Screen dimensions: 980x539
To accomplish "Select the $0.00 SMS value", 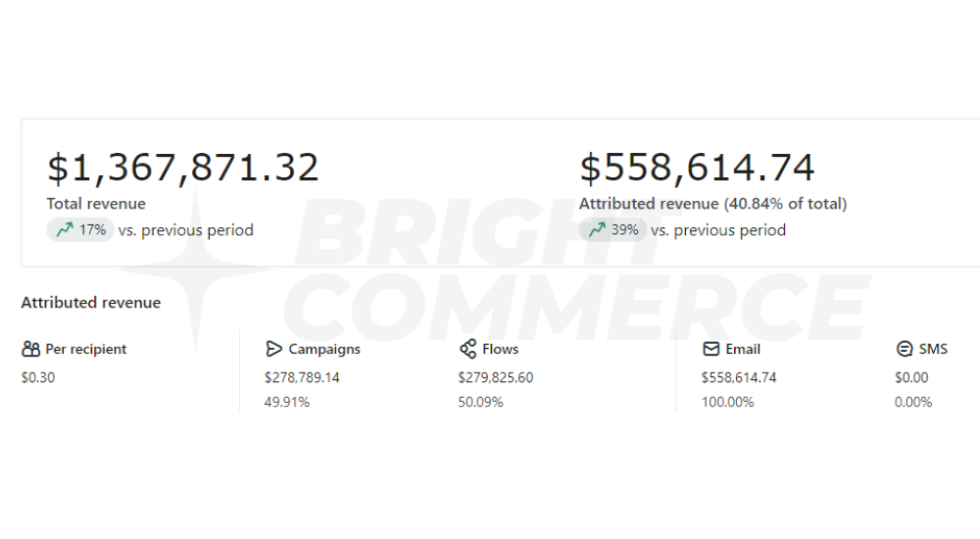I will coord(911,377).
